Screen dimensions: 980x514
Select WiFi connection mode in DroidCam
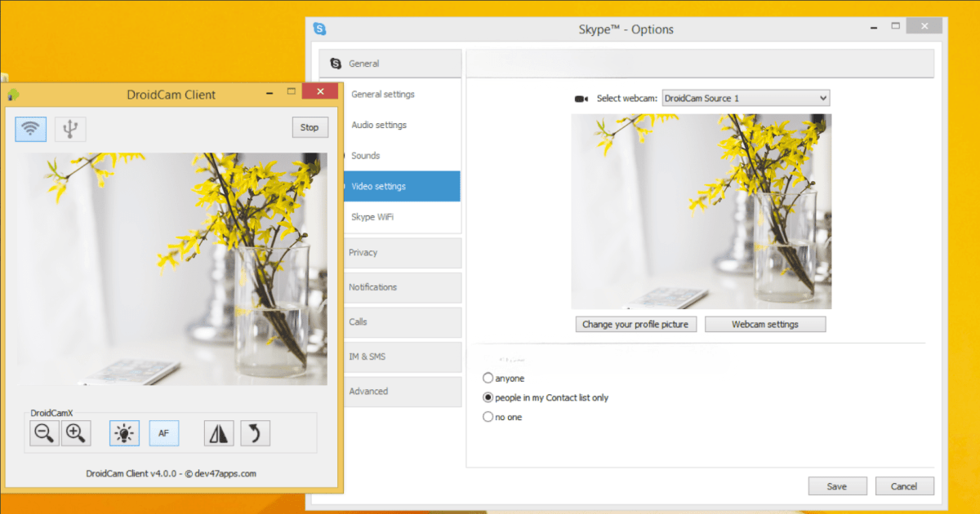(x=30, y=128)
